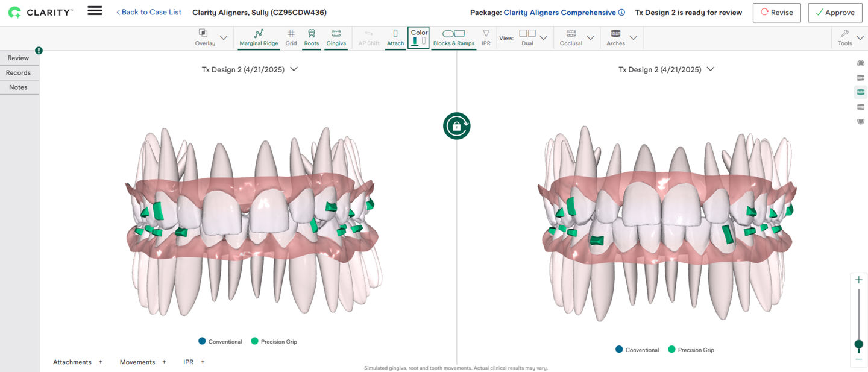Select the lower arch view icon, fourth in sidebar
Viewport: 868px width, 372px height.
861,107
